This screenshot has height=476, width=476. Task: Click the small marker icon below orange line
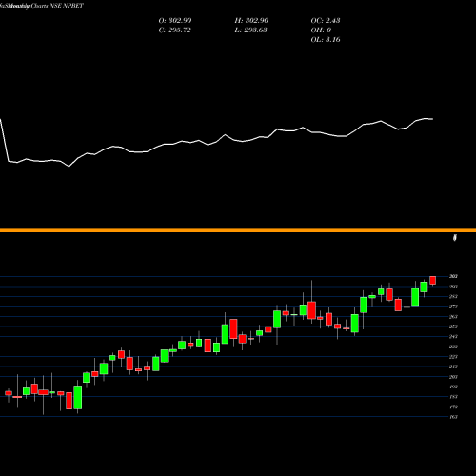pyautogui.click(x=455, y=237)
